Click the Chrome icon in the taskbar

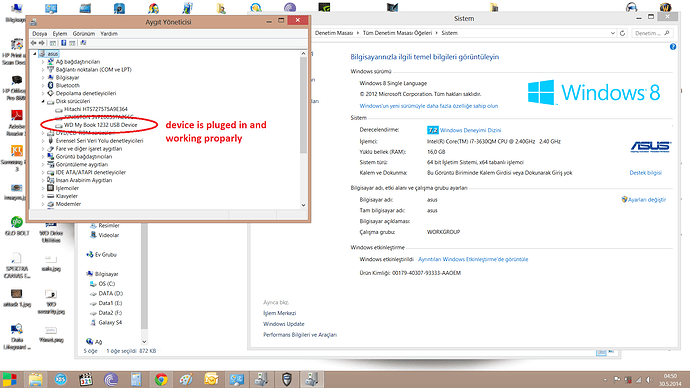[x=161, y=379]
